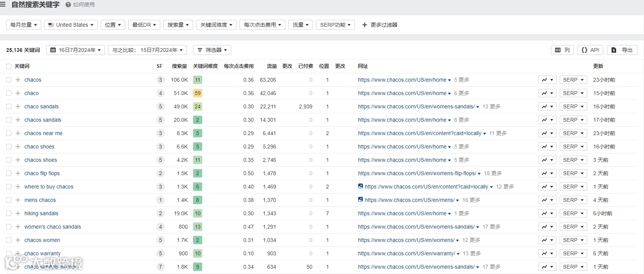Screen dimensions: 644x274
Task: Open trend chart for chaco row
Action: click(547, 93)
